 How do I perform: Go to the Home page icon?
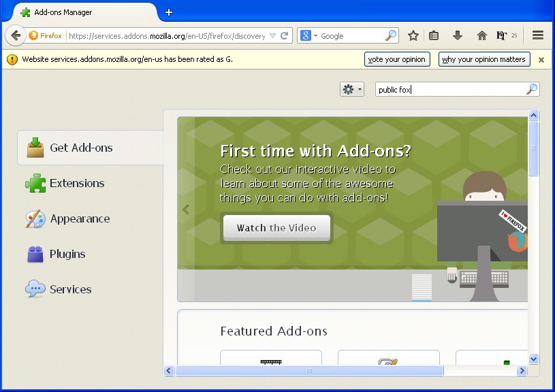(x=481, y=35)
